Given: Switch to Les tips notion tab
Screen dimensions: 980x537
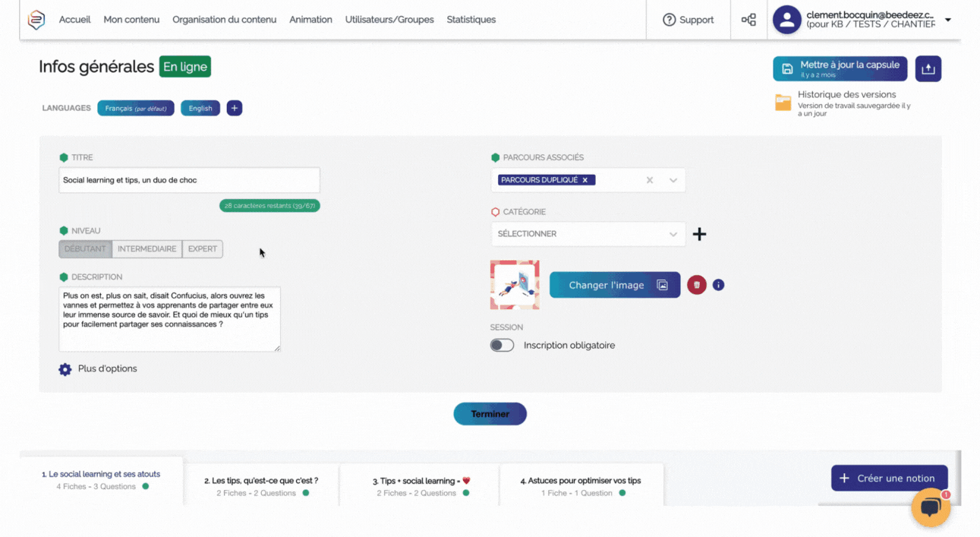Looking at the screenshot, I should click(261, 486).
